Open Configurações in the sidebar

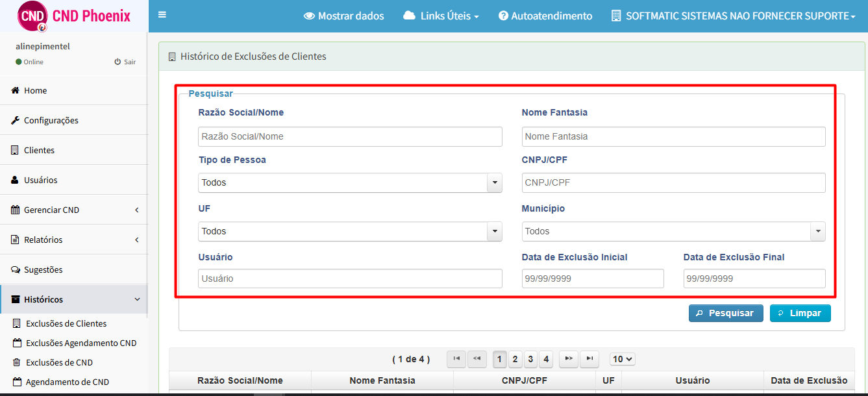click(74, 120)
